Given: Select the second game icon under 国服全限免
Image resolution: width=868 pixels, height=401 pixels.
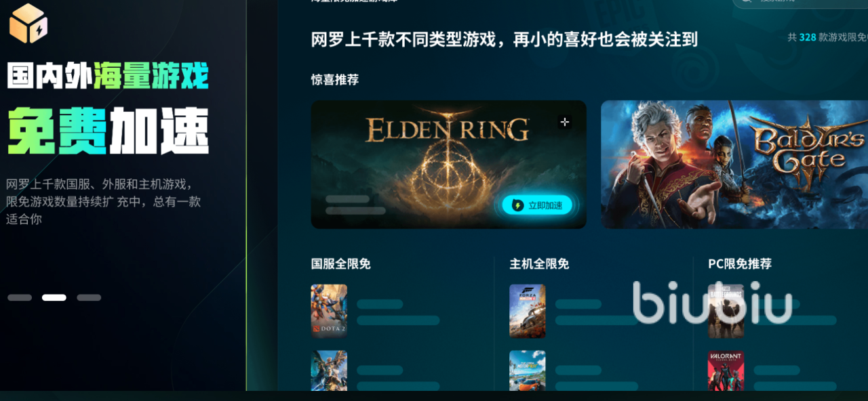Looking at the screenshot, I should pos(329,371).
